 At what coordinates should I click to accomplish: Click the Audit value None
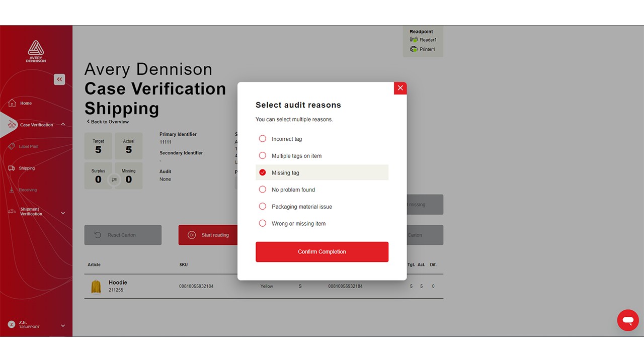(x=165, y=179)
